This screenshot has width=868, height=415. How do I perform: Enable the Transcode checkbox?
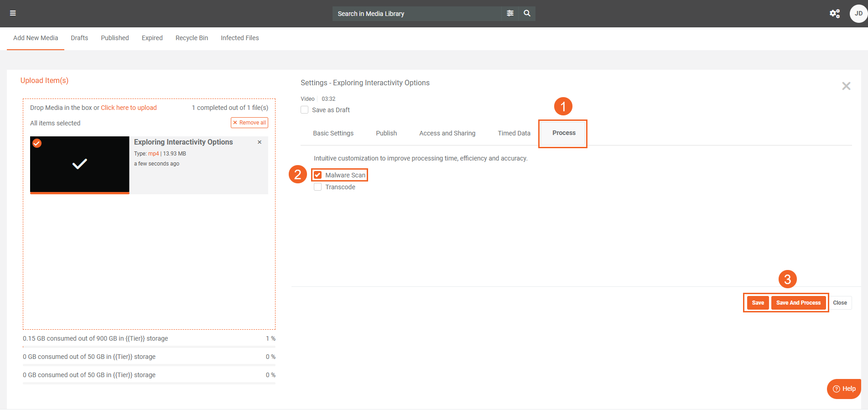(x=318, y=187)
